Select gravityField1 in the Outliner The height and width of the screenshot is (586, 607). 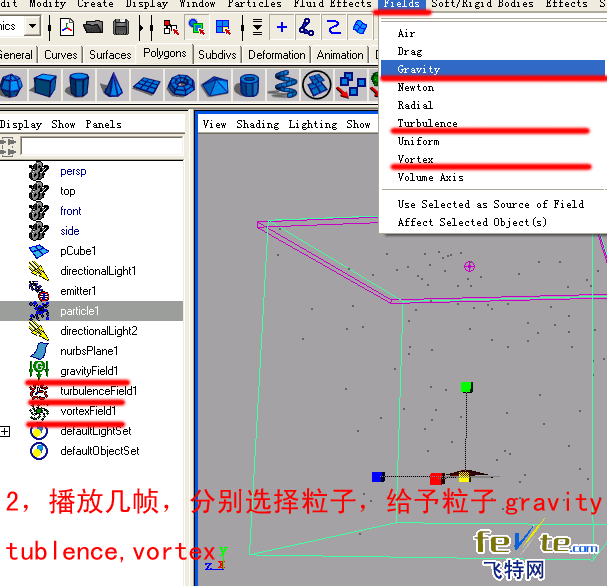[x=91, y=371]
